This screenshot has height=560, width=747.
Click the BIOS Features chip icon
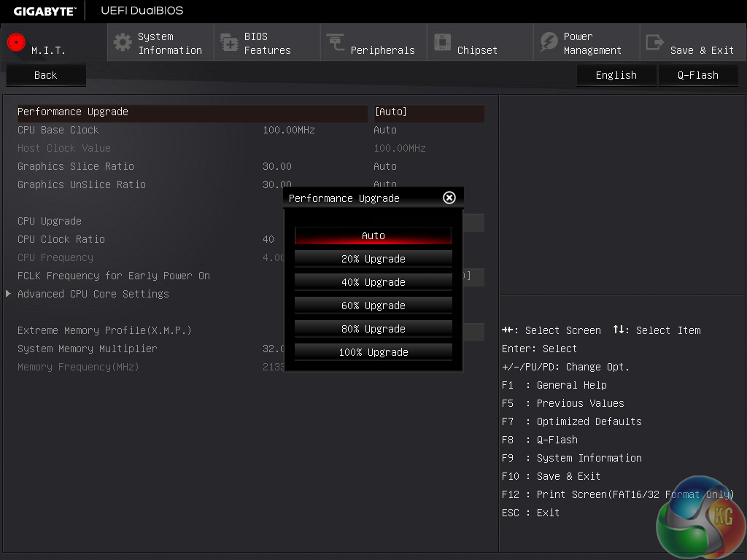229,42
